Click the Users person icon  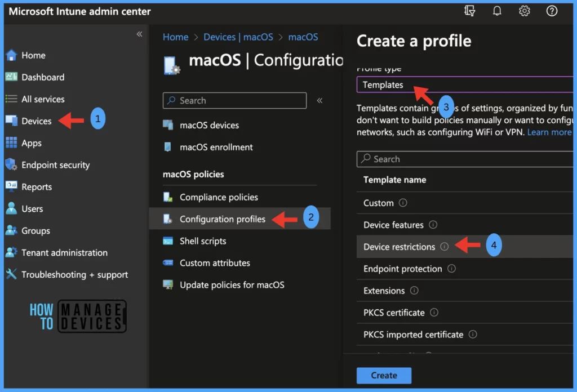coord(11,208)
